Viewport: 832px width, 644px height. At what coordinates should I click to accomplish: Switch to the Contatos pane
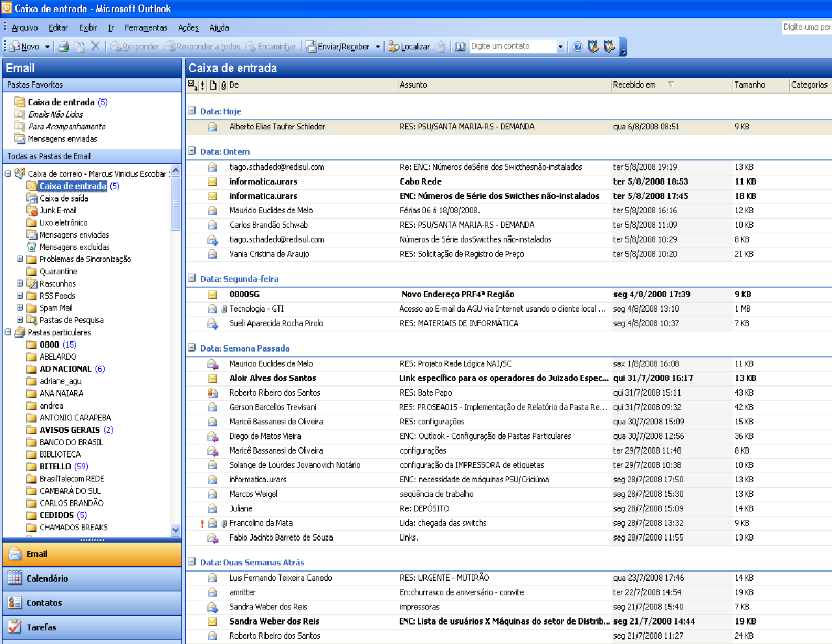pyautogui.click(x=92, y=603)
